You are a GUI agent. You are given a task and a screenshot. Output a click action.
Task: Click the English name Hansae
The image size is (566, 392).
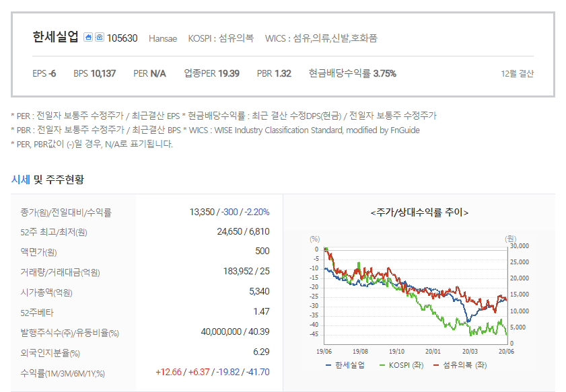pyautogui.click(x=163, y=38)
